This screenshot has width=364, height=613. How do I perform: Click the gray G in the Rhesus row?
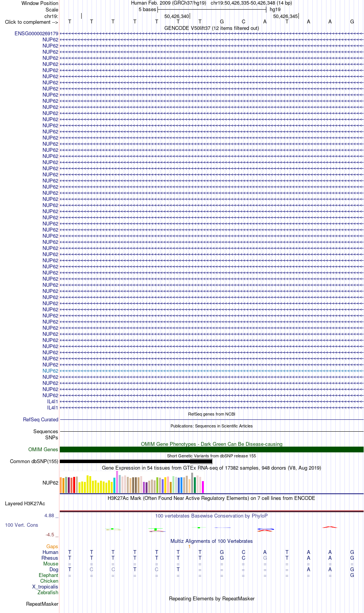click(265, 558)
